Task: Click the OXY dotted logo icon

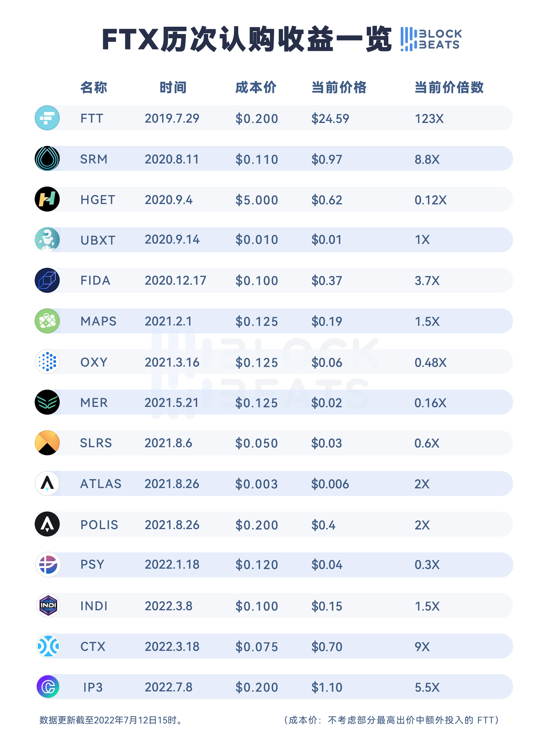Action: 47,362
